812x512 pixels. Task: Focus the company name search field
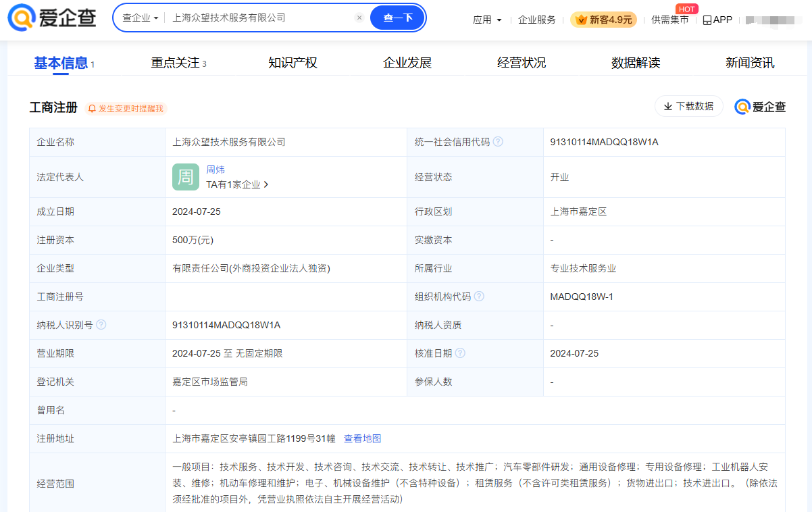coord(260,18)
